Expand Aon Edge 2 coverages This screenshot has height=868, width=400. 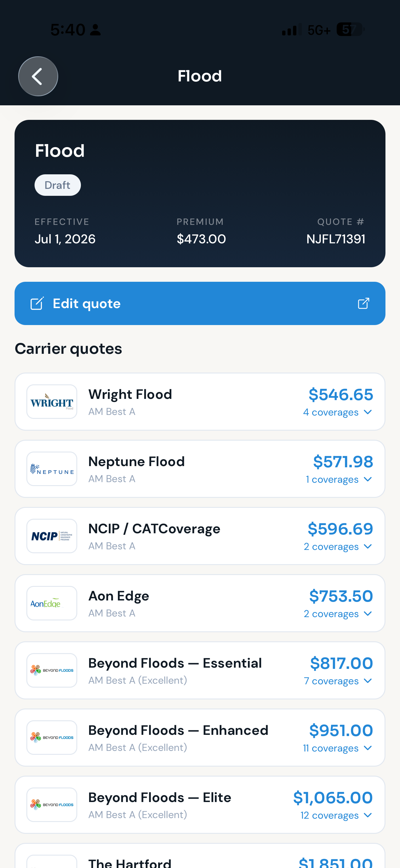point(338,613)
